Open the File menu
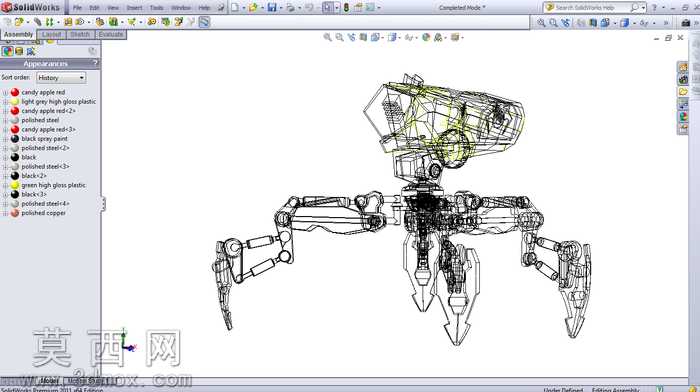This screenshot has height=392, width=700. click(x=77, y=8)
